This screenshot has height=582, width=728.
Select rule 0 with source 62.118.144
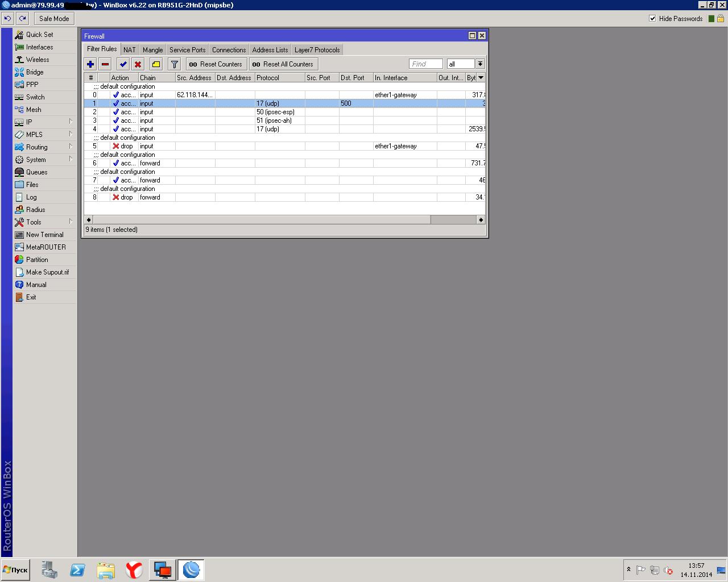click(x=284, y=95)
